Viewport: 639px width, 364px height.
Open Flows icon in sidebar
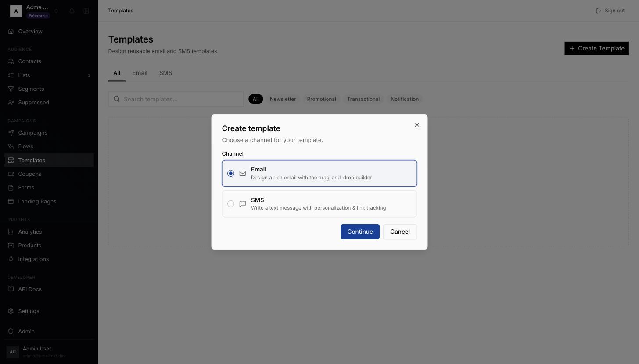(x=11, y=146)
